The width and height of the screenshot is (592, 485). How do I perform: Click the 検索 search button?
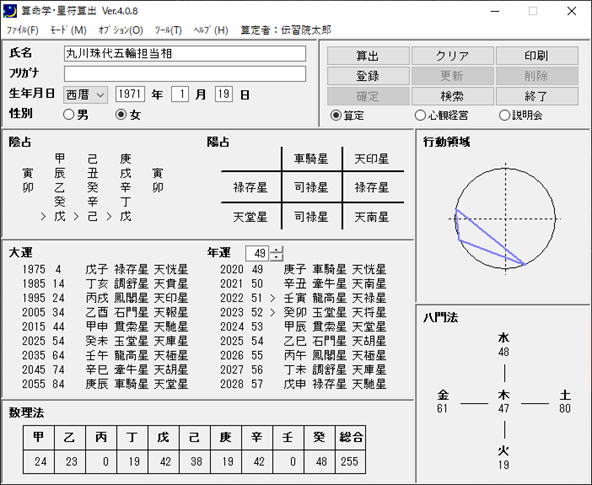coord(452,96)
